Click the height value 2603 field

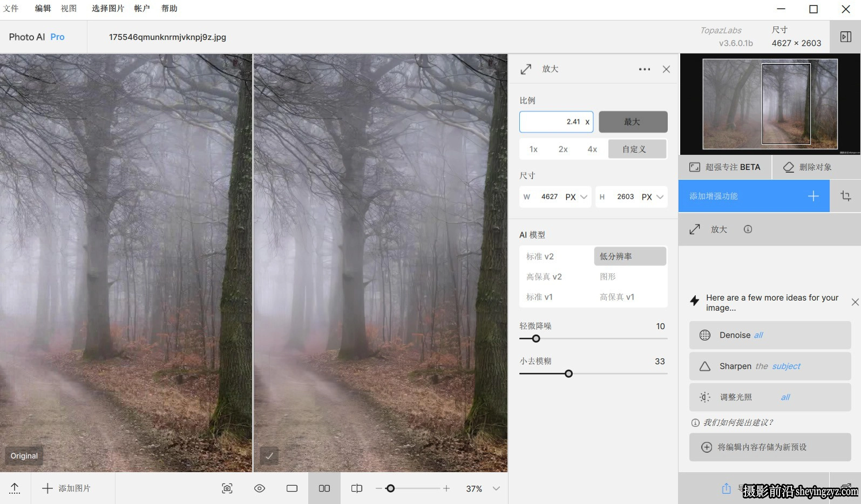[626, 197]
